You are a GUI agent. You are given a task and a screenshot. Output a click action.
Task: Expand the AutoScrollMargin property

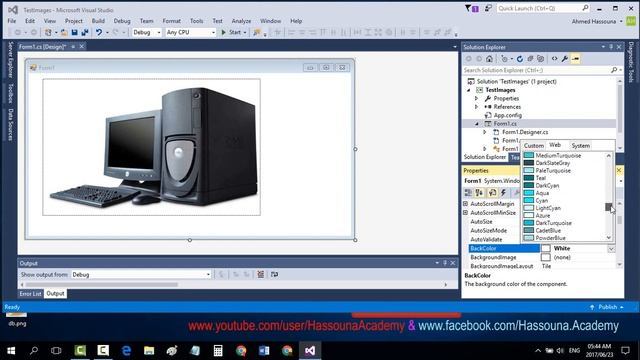pos(466,204)
